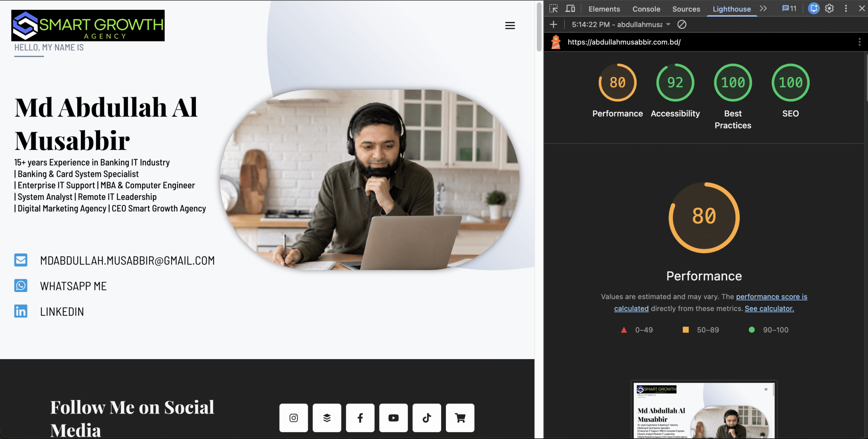Viewport: 868px width, 439px height.
Task: Click the 90–100 score range legend
Action: (768, 330)
